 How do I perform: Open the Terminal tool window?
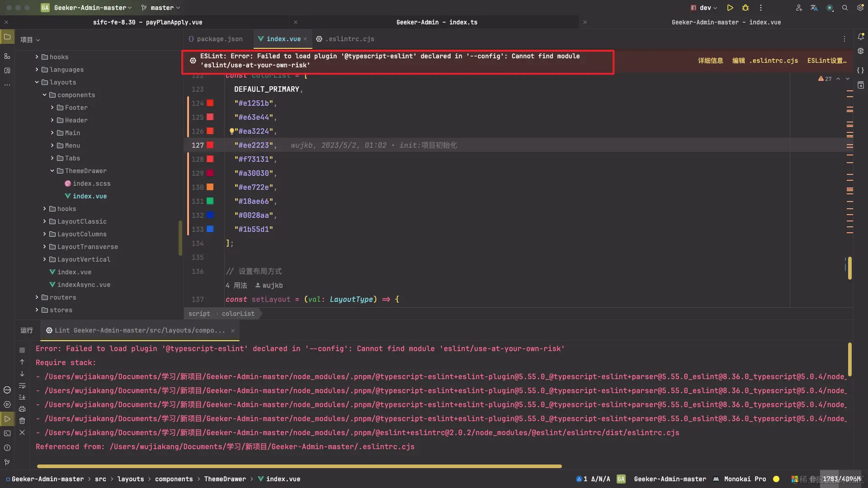7,433
